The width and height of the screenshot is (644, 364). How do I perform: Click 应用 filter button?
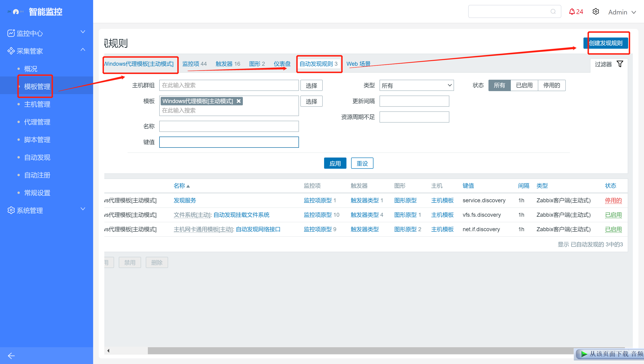point(335,163)
